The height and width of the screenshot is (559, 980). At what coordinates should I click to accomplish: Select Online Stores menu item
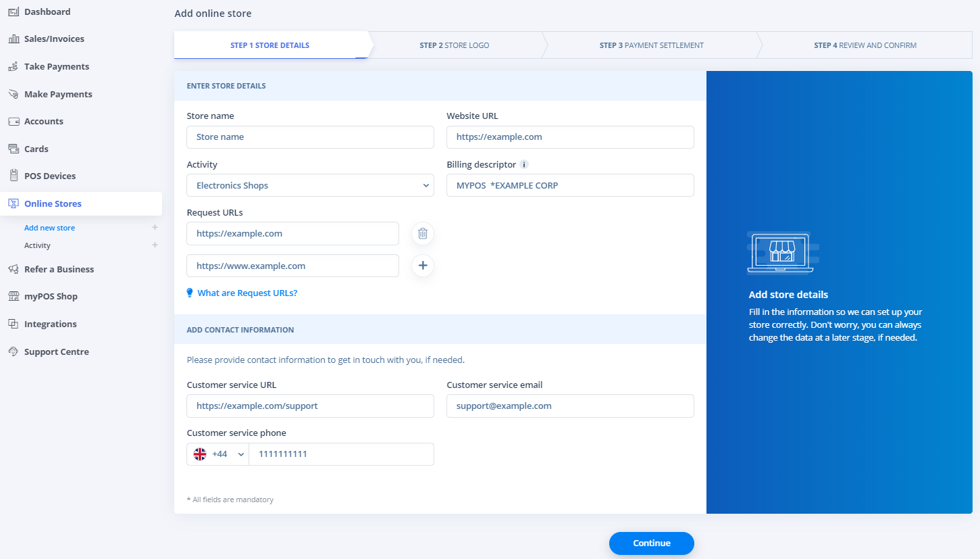point(81,204)
